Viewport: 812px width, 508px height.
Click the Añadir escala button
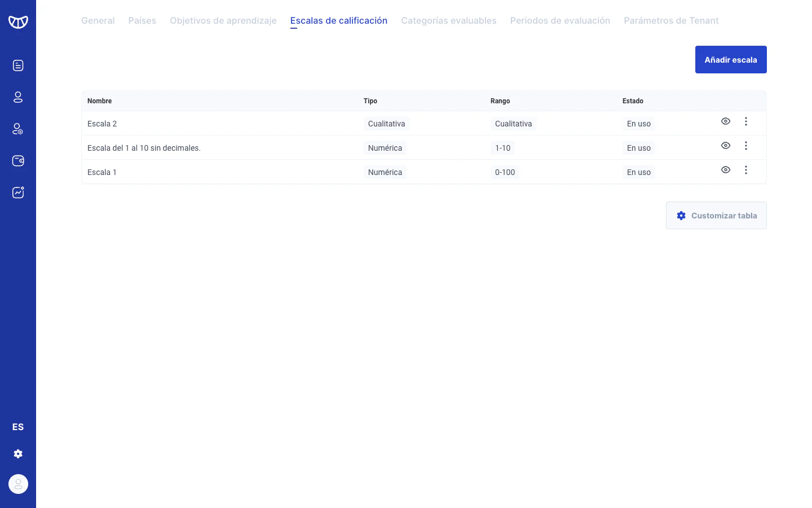tap(731, 60)
